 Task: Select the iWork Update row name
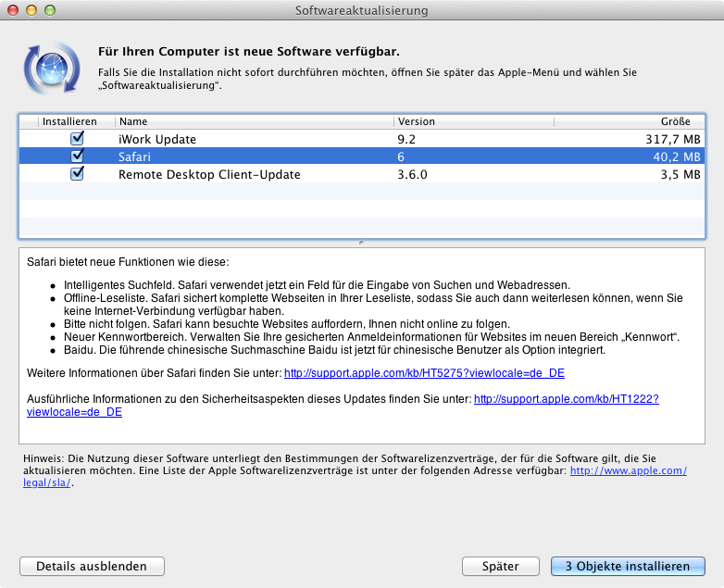[x=157, y=139]
